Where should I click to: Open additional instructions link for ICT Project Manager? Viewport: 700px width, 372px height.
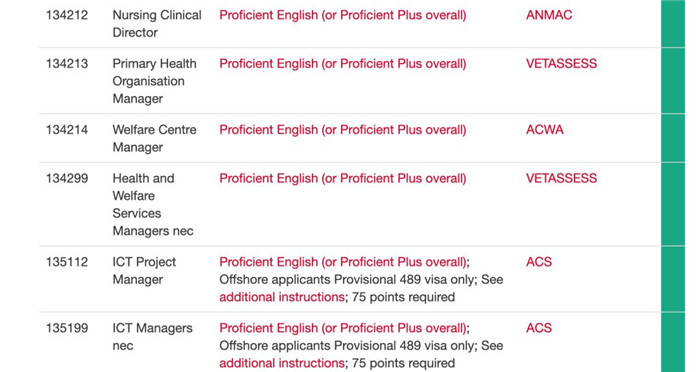282,297
